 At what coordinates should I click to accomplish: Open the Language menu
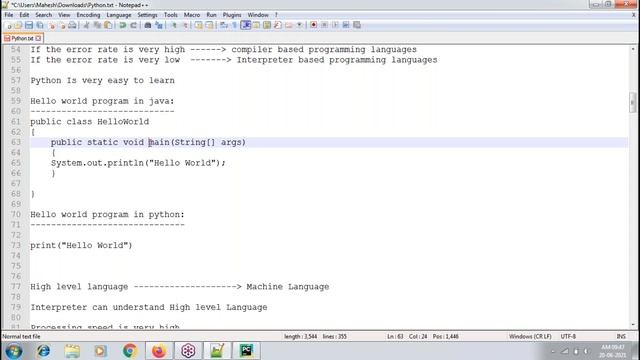[x=119, y=15]
